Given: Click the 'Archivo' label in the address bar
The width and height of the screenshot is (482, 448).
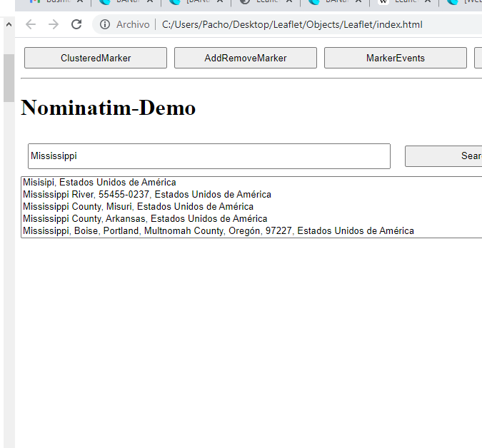Looking at the screenshot, I should tap(133, 24).
